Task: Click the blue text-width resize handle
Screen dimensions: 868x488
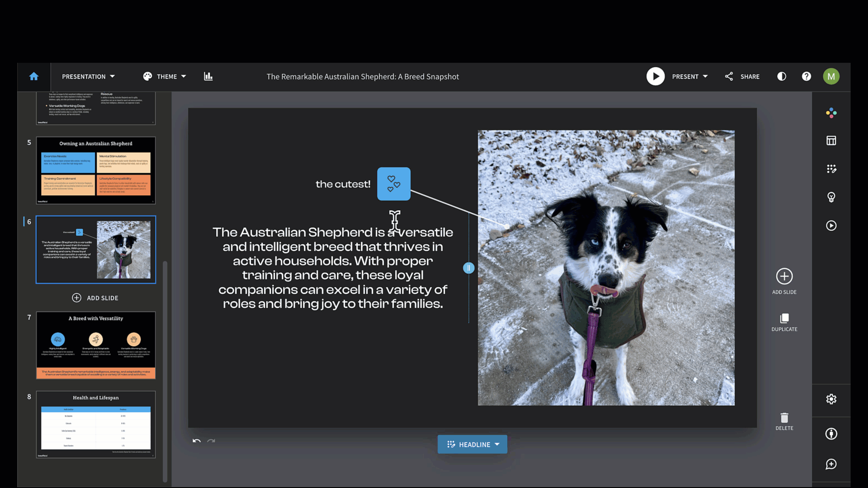Action: (x=469, y=268)
